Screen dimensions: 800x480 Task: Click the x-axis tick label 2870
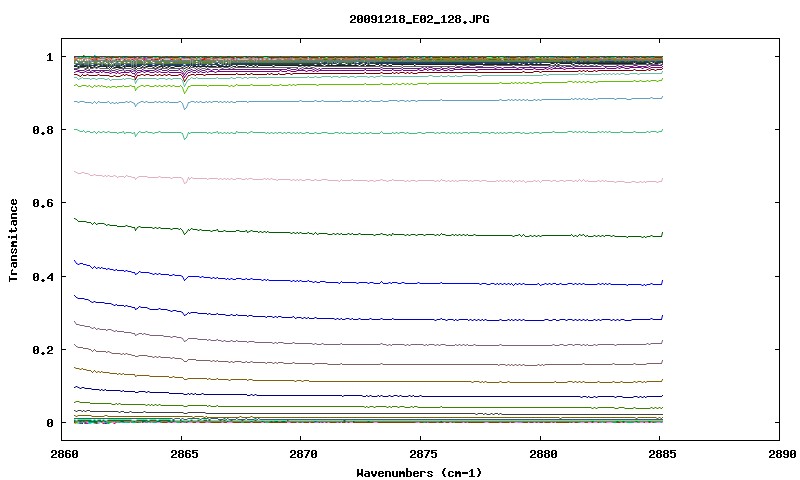tap(303, 454)
